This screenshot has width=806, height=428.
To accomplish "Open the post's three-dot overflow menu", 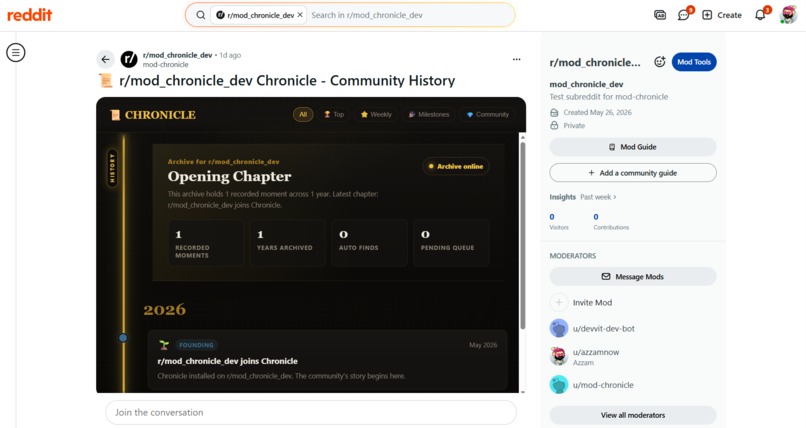I will [x=517, y=60].
